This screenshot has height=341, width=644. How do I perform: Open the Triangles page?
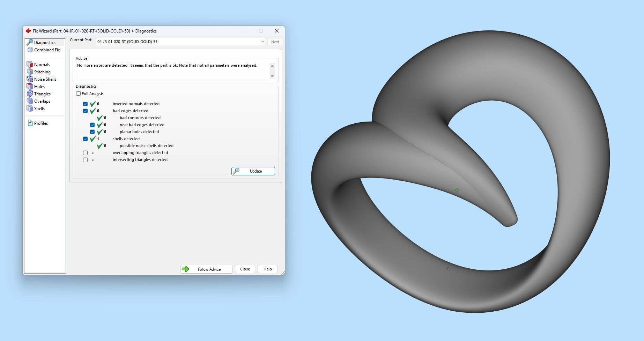point(42,94)
